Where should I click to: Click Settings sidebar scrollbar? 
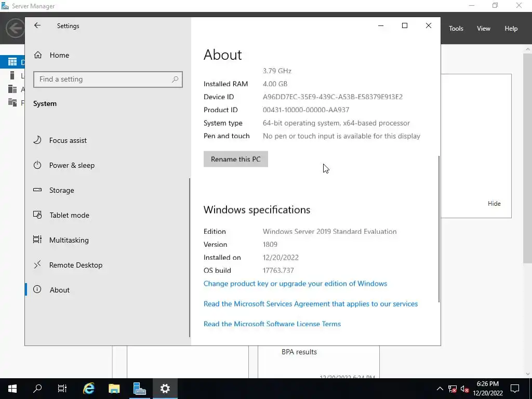click(189, 258)
